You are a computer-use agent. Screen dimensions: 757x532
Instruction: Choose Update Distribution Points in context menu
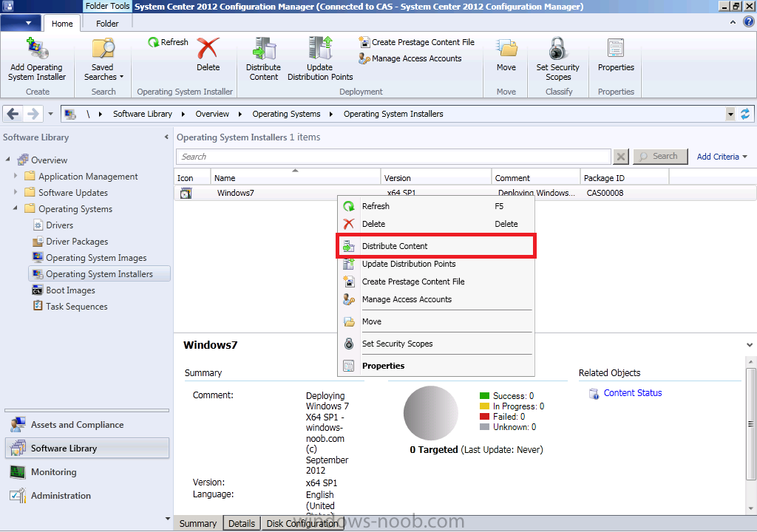click(x=436, y=264)
